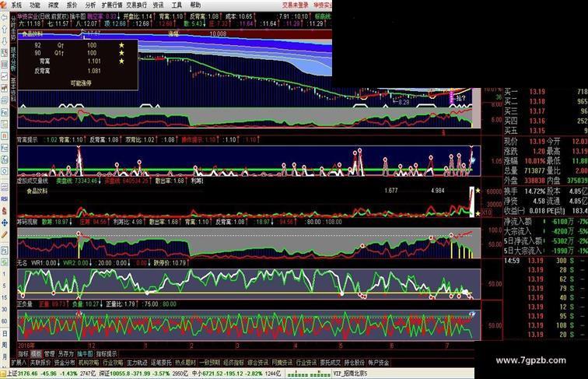Click the orange R icon in left sidebar
This screenshot has width=588, height=379.
click(x=4, y=136)
